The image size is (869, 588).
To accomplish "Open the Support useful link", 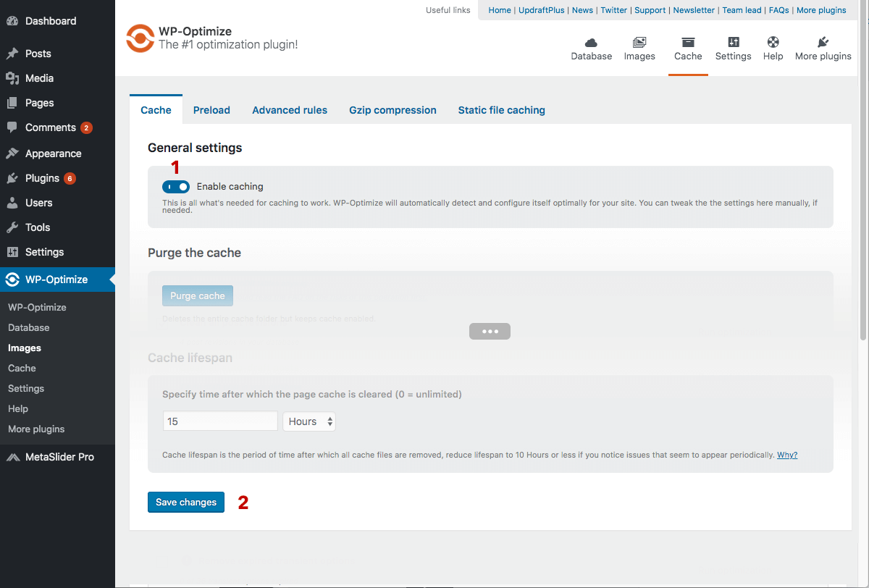I will [x=650, y=10].
